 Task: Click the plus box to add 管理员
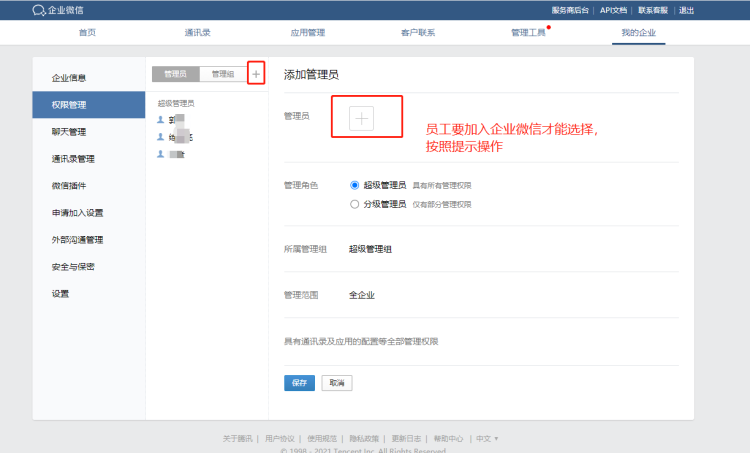pos(362,117)
